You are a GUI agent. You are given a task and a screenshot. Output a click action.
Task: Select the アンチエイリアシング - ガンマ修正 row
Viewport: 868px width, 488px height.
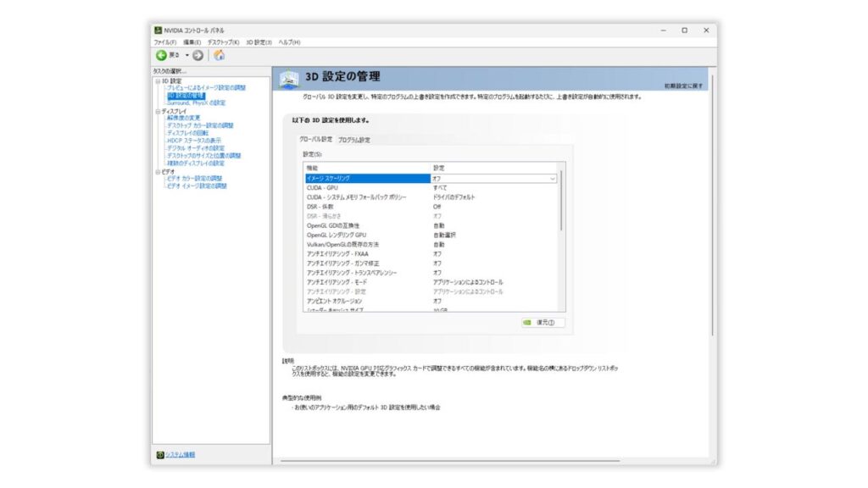[431, 263]
